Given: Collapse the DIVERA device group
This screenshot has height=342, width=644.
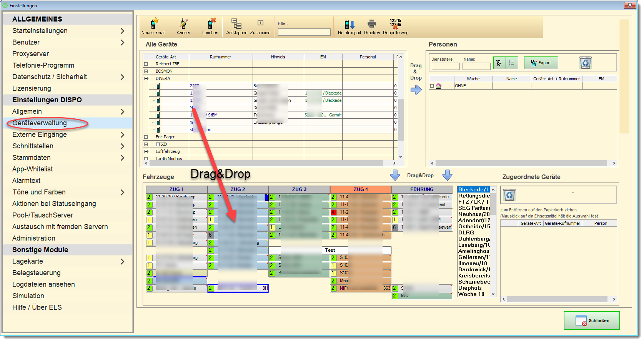Looking at the screenshot, I should coord(146,79).
